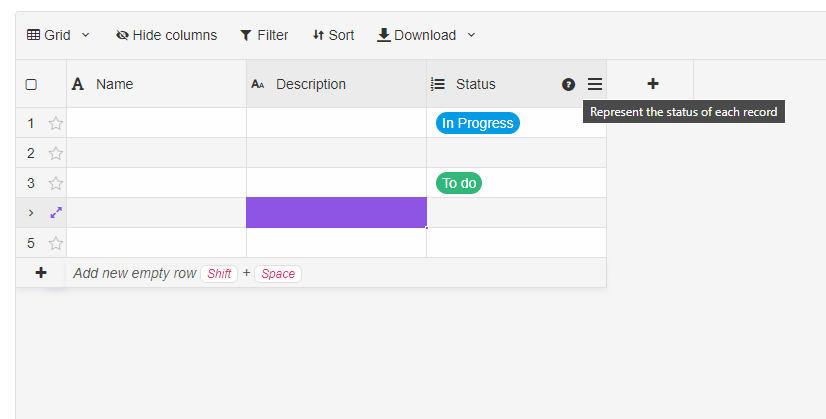
Task: Select the Name cell in row 3
Action: tap(156, 183)
